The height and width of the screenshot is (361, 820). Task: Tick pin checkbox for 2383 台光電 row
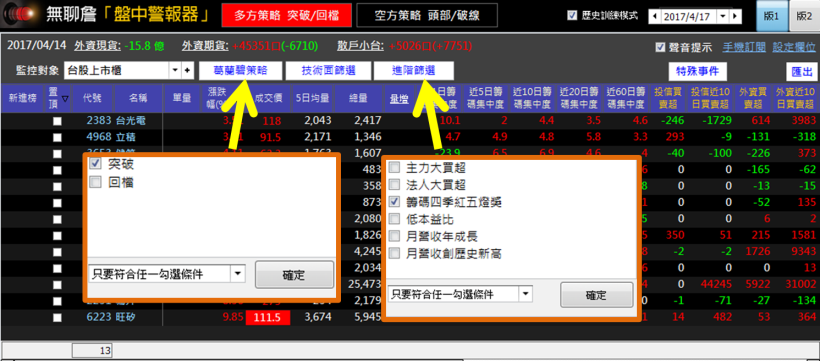click(57, 121)
